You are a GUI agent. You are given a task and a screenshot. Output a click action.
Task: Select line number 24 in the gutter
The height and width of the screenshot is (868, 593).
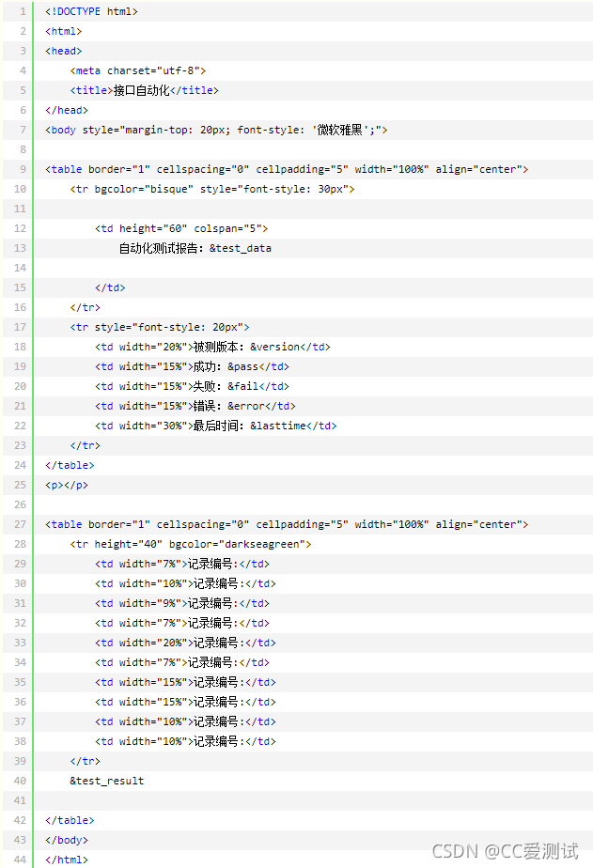click(x=20, y=465)
